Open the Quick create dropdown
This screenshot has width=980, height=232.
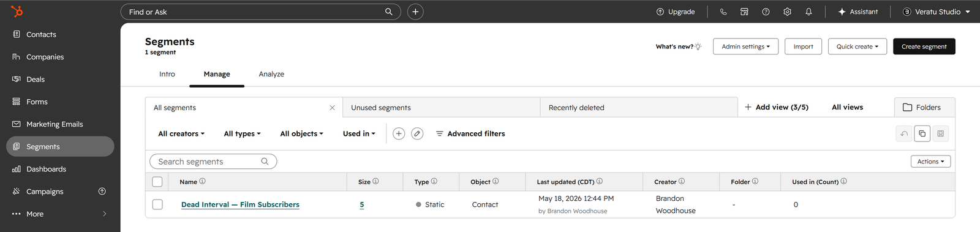pos(858,47)
